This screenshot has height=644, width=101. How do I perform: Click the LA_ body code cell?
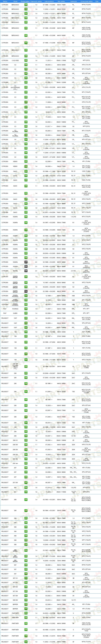(x=73, y=140)
